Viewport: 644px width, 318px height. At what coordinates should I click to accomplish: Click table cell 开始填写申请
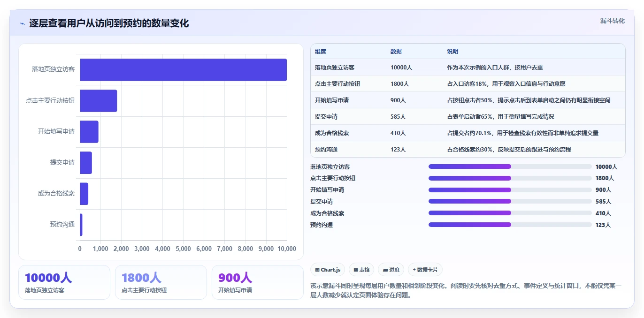click(x=332, y=100)
